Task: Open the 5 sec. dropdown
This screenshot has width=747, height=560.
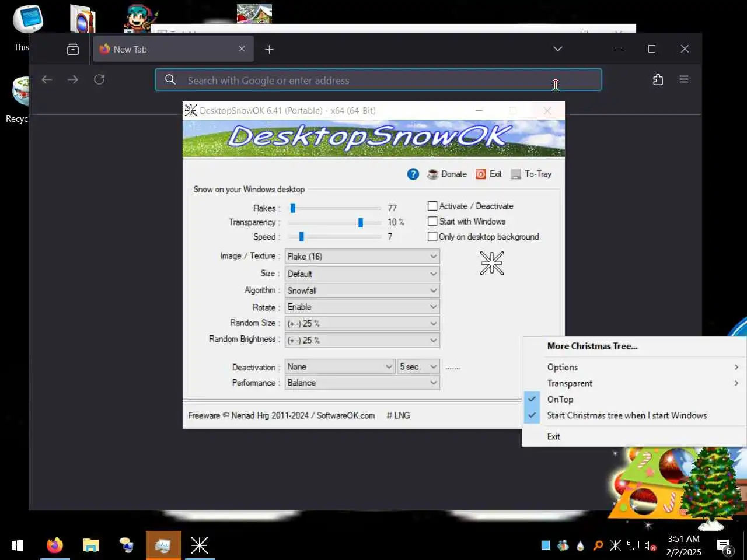Action: [418, 366]
